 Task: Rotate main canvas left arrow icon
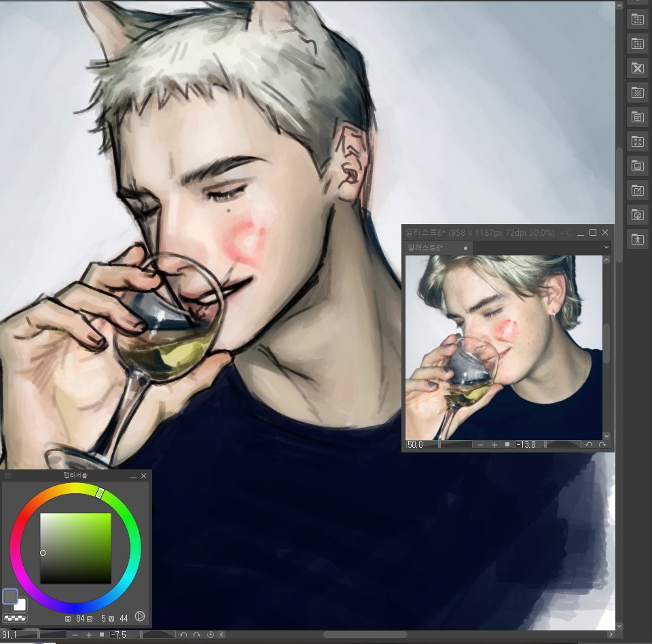coord(183,635)
